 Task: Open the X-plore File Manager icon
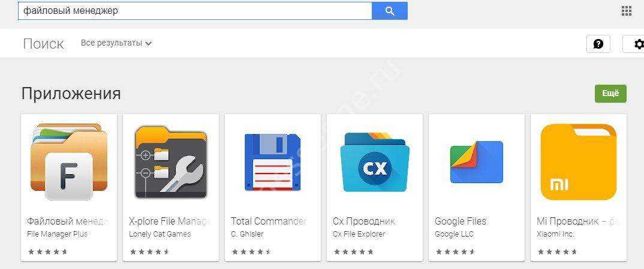pyautogui.click(x=171, y=162)
